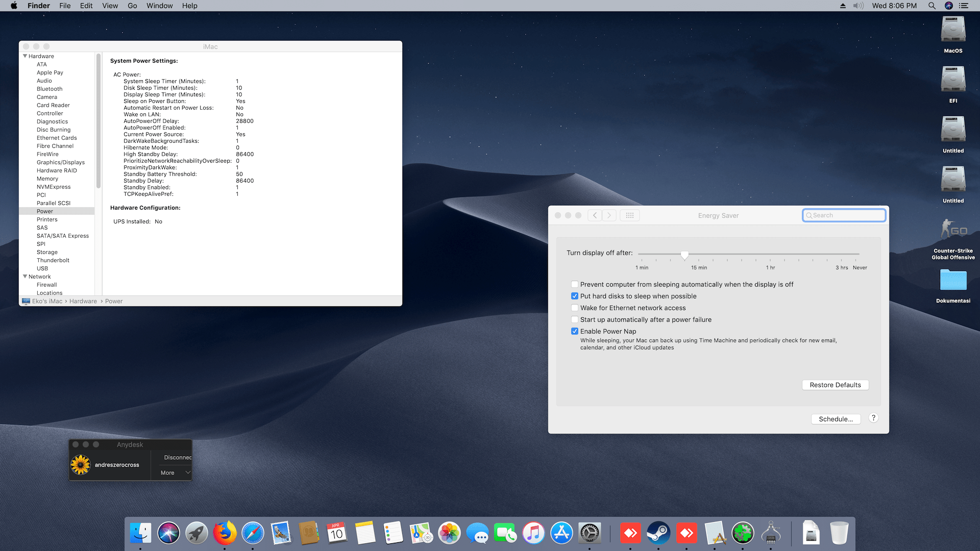
Task: Click the Turn display off after slider
Action: [684, 254]
